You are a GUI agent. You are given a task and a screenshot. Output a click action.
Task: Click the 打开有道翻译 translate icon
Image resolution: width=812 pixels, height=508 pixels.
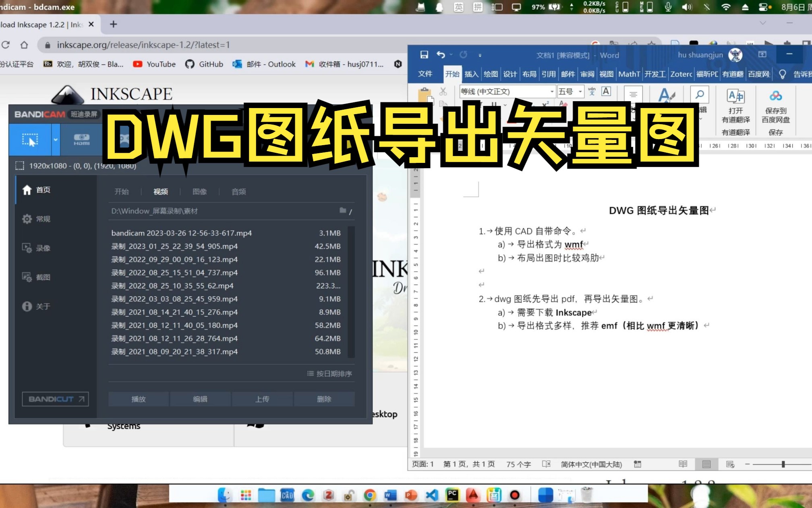[x=735, y=96]
